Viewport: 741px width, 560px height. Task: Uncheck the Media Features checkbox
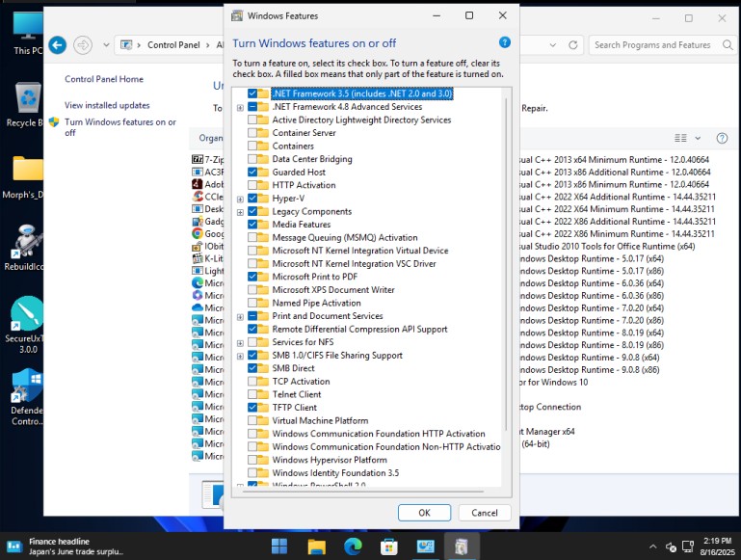pos(252,225)
